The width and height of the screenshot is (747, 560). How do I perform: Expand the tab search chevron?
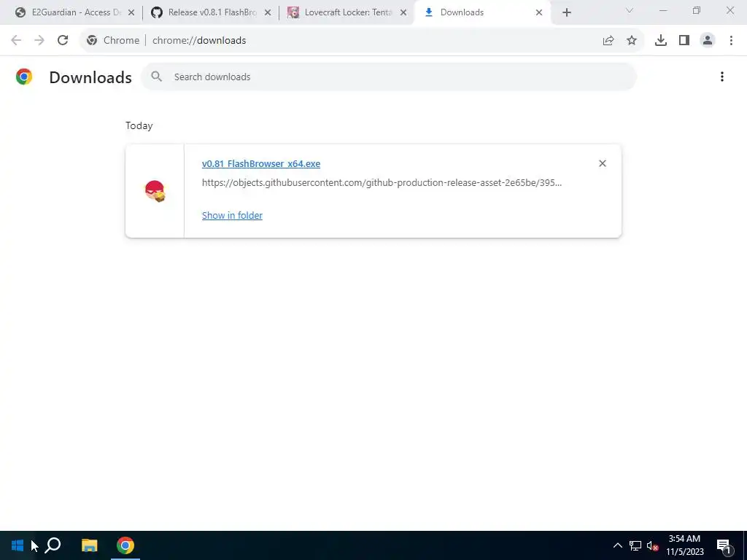click(630, 10)
